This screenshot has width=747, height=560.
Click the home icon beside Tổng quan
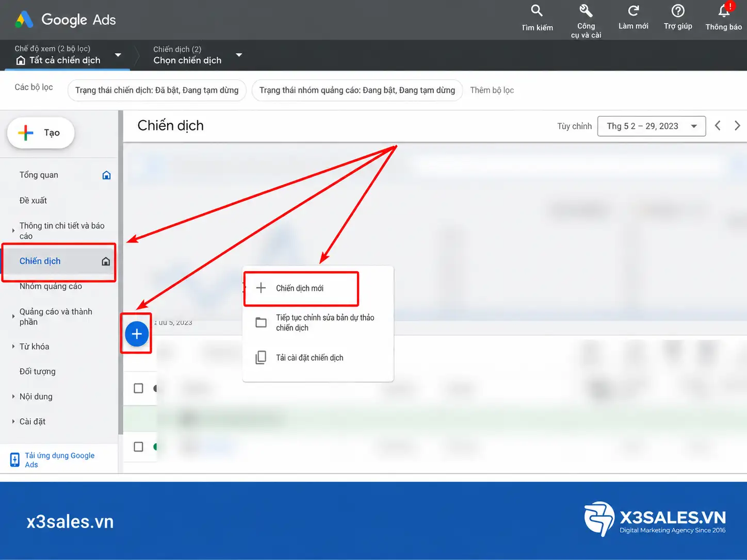106,175
